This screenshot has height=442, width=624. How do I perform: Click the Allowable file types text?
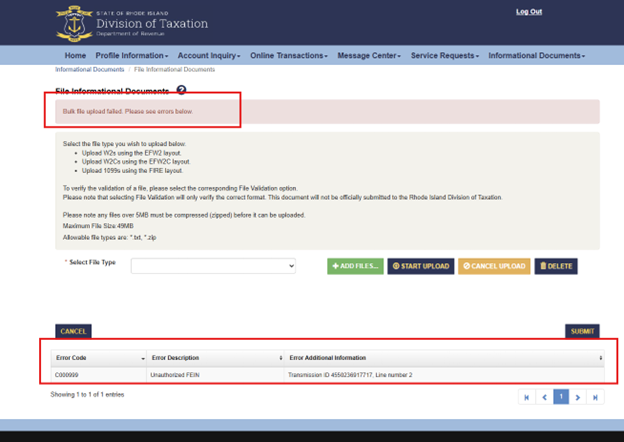[109, 238]
